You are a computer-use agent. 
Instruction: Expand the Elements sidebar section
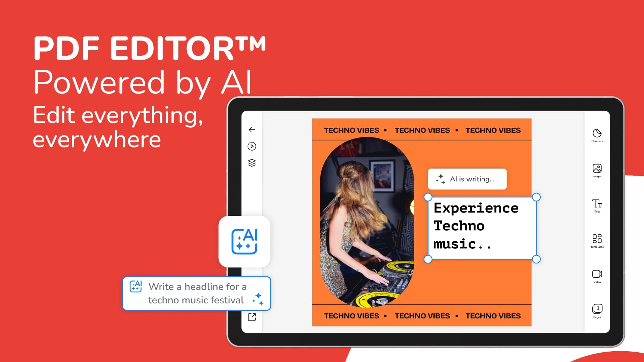pyautogui.click(x=596, y=135)
